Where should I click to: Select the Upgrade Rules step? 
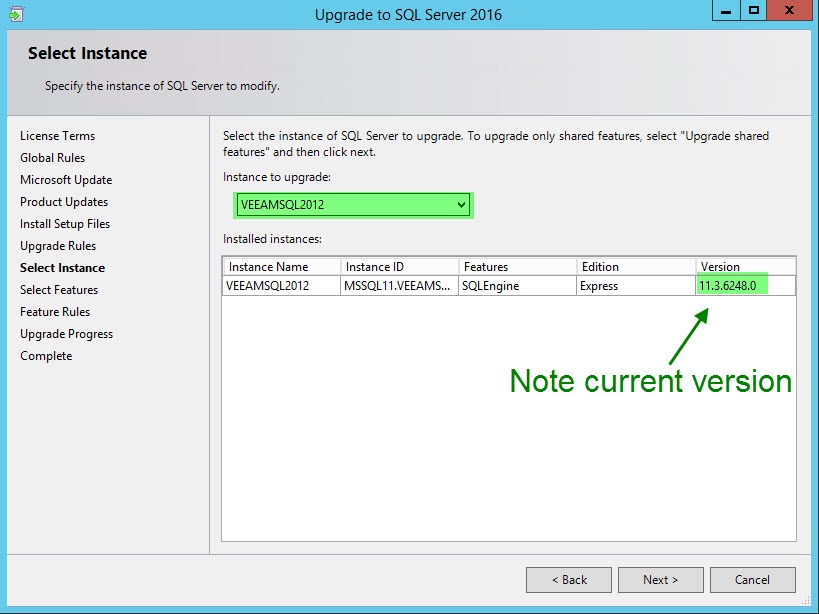pyautogui.click(x=58, y=245)
